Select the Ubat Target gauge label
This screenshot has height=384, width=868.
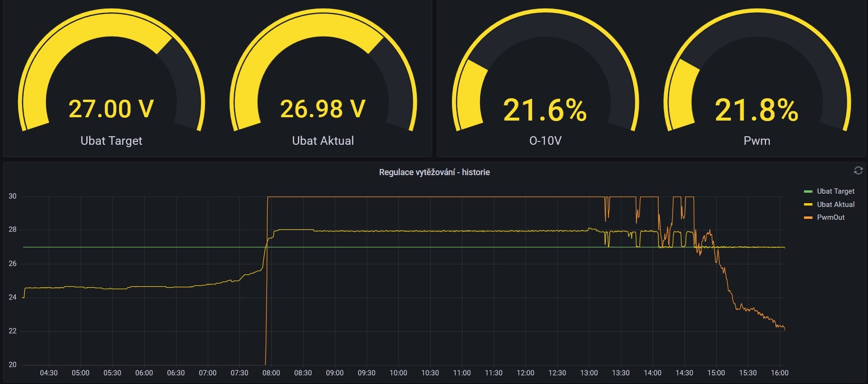(x=111, y=140)
